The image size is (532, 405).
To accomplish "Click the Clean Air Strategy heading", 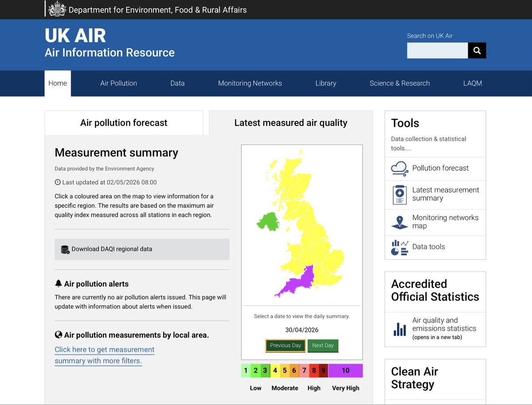I will point(415,378).
